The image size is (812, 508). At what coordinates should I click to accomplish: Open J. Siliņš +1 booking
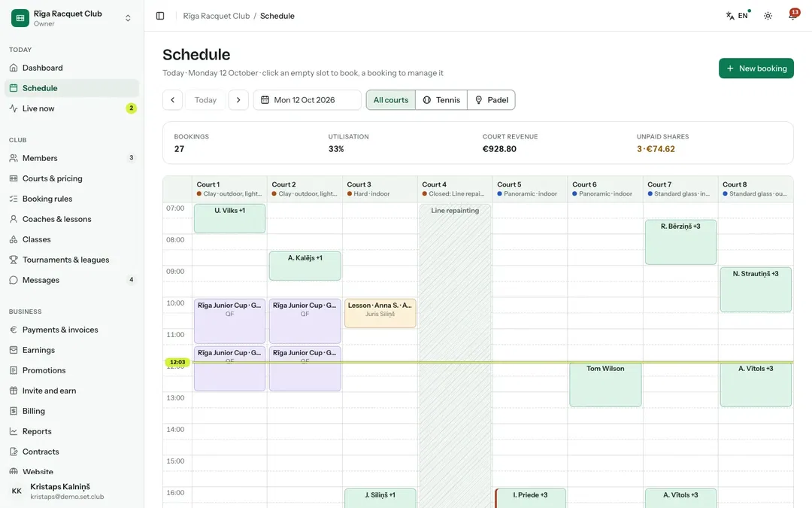point(380,498)
